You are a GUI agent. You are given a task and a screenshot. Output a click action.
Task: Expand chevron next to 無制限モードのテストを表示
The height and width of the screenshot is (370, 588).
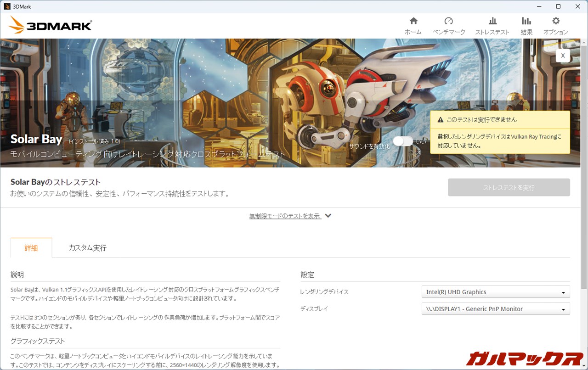pyautogui.click(x=328, y=216)
